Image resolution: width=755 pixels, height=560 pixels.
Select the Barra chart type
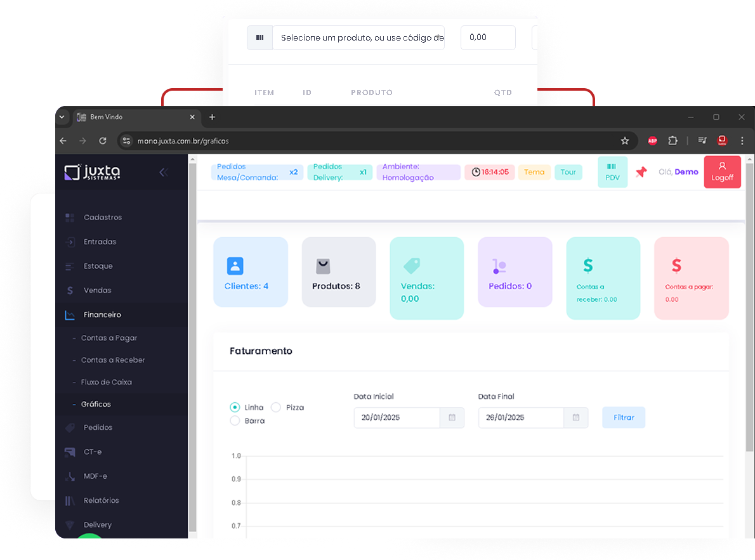coord(235,420)
